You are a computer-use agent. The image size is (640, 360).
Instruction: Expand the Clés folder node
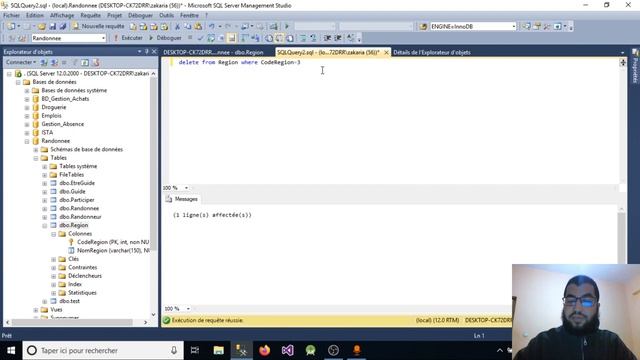[x=54, y=259]
